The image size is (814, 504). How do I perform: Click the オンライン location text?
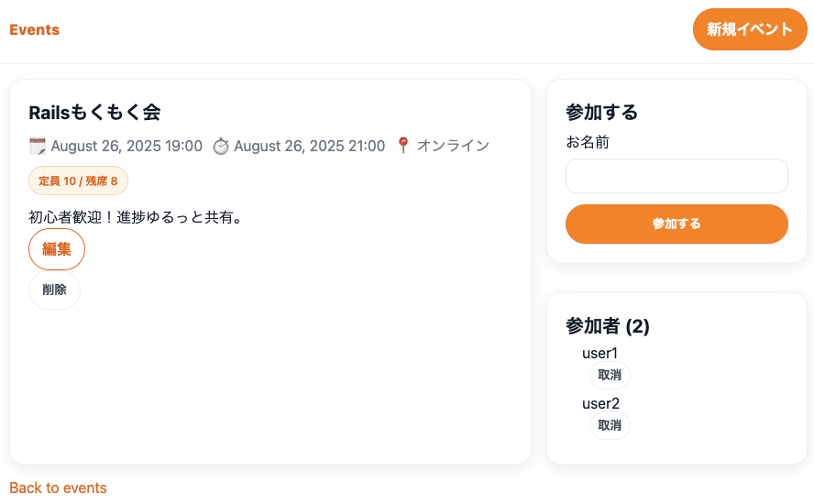[453, 146]
